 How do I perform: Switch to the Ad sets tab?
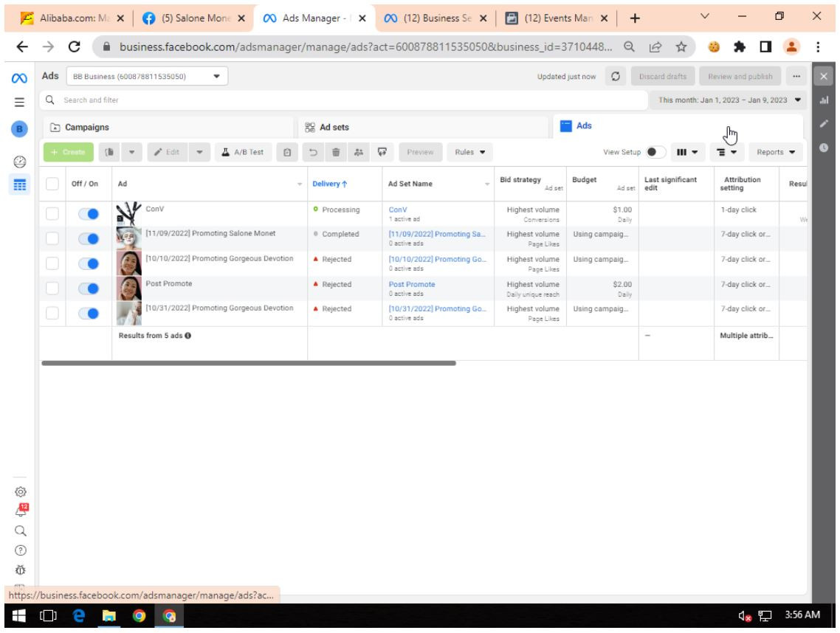[x=423, y=128]
